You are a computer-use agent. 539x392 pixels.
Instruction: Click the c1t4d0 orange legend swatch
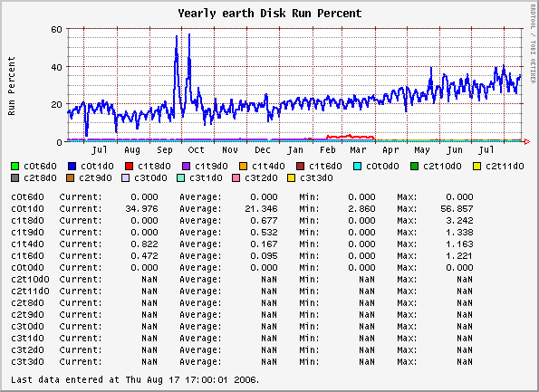[x=243, y=167]
